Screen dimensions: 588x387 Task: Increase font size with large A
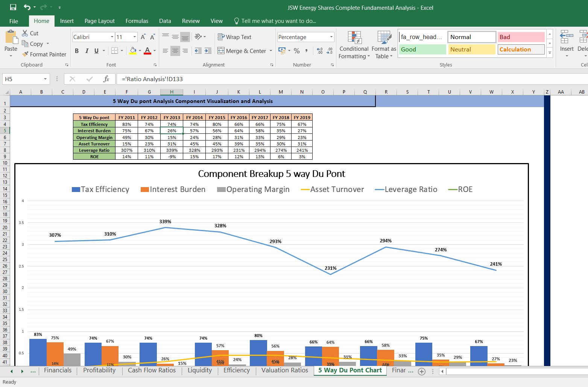(143, 37)
